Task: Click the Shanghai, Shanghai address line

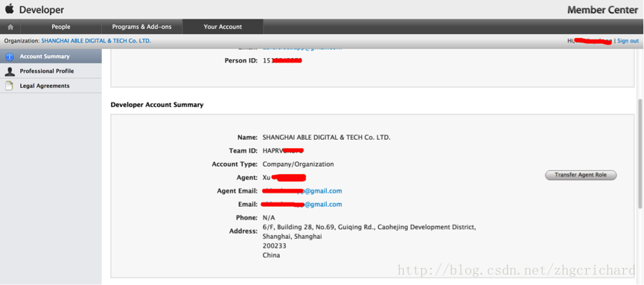Action: pyautogui.click(x=292, y=237)
